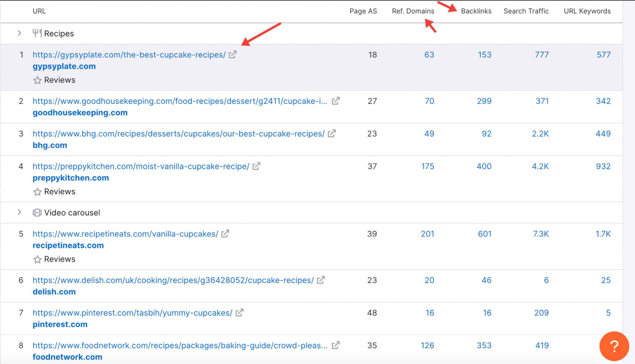Click the Reviews star icon under recipetineats.com
This screenshot has width=635, height=364.
pos(37,259)
